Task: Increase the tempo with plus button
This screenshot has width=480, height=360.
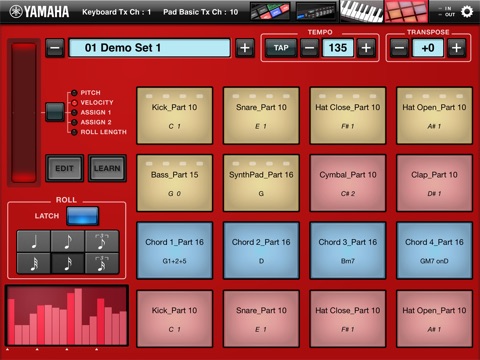Action: tap(366, 48)
